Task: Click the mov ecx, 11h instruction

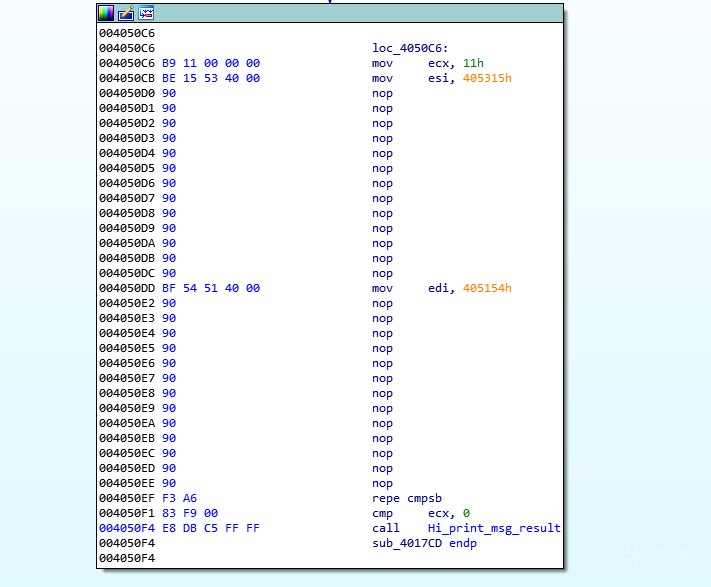Action: tap(428, 63)
